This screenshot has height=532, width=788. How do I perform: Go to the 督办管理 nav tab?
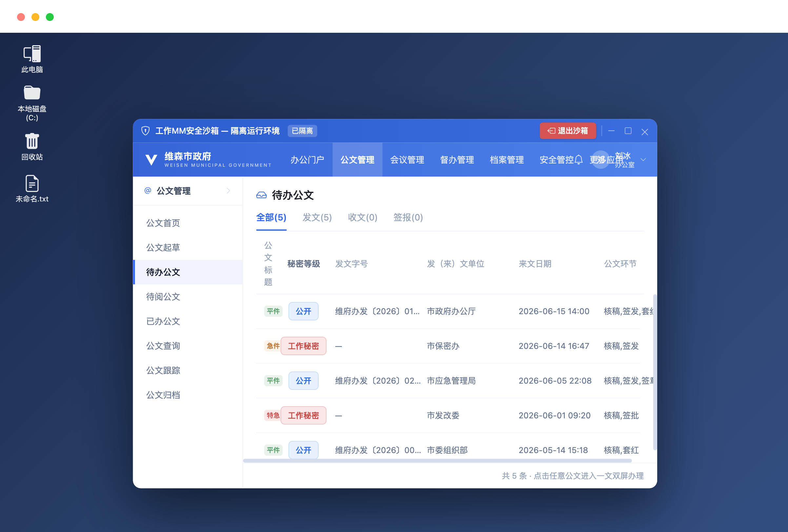click(457, 160)
